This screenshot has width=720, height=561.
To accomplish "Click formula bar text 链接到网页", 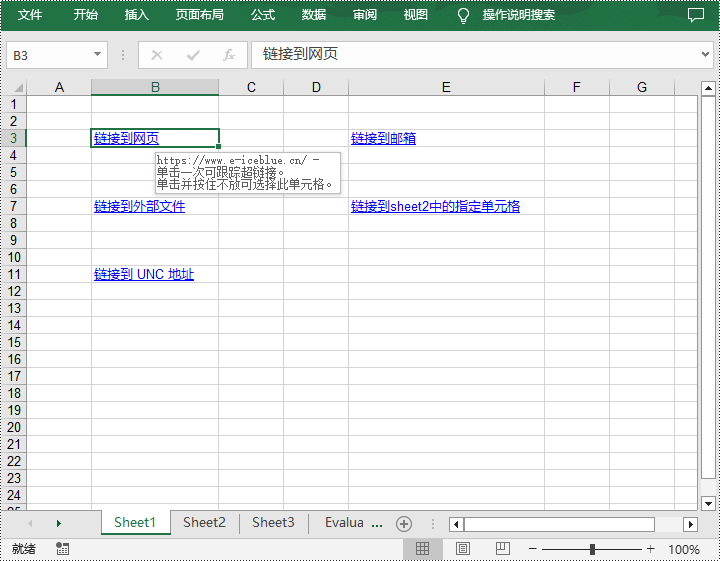I will (x=300, y=54).
